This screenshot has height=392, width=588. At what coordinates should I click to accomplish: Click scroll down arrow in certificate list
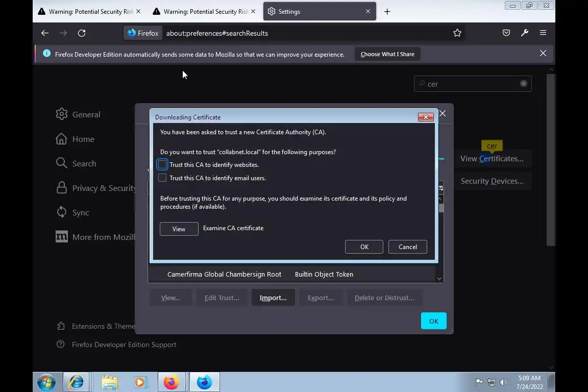(x=439, y=279)
